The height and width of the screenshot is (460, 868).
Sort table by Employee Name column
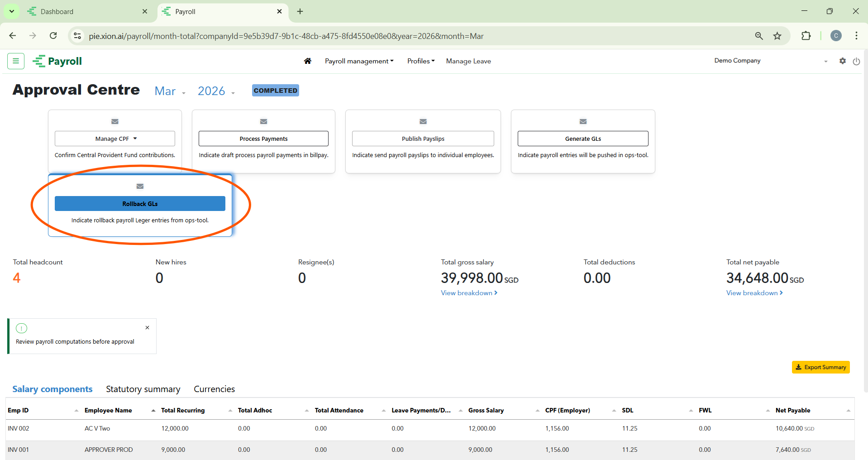coord(108,410)
